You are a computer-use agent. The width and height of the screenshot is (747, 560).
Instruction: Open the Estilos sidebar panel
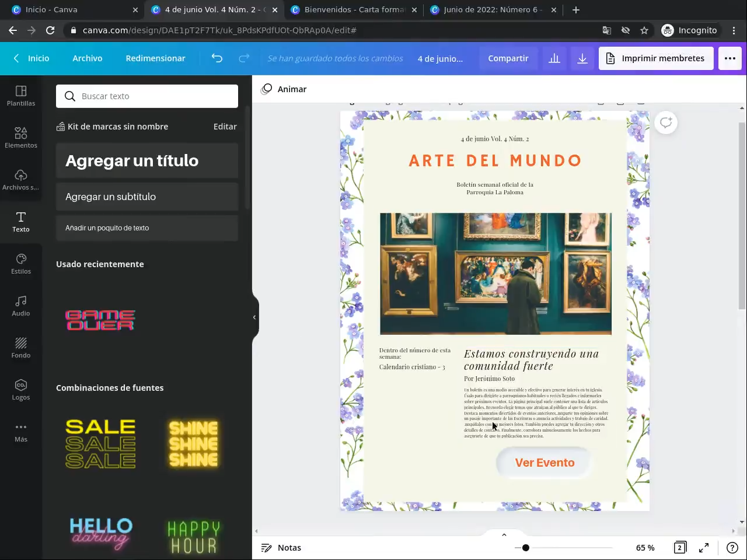coord(21,263)
